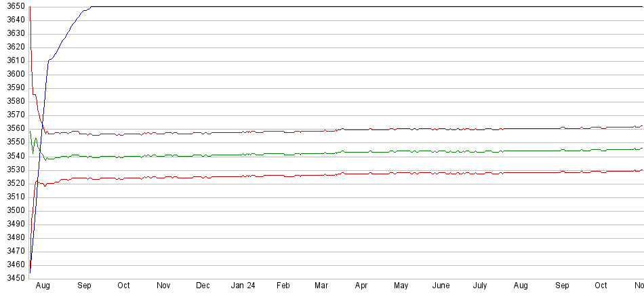
Task: Click the 3560 y-axis value
Action: coord(13,128)
